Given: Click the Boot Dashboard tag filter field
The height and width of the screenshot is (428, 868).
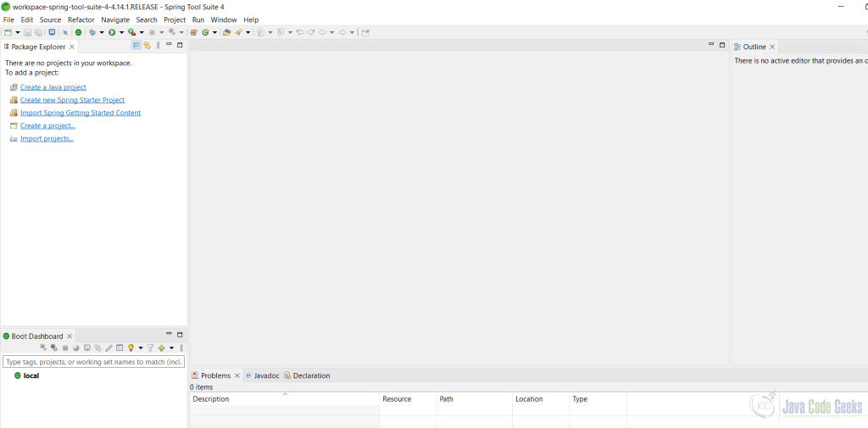Looking at the screenshot, I should point(93,362).
